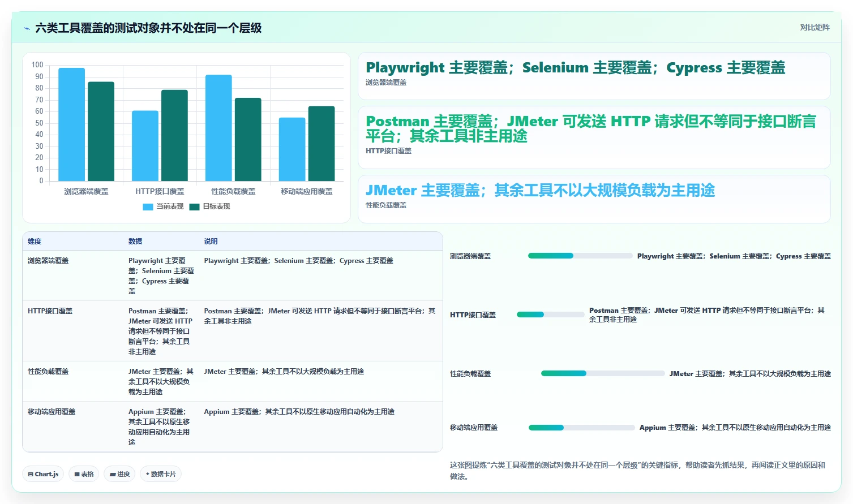Open the JMeter 主要覆盖 data card
Image resolution: width=853 pixels, height=504 pixels.
[594, 199]
